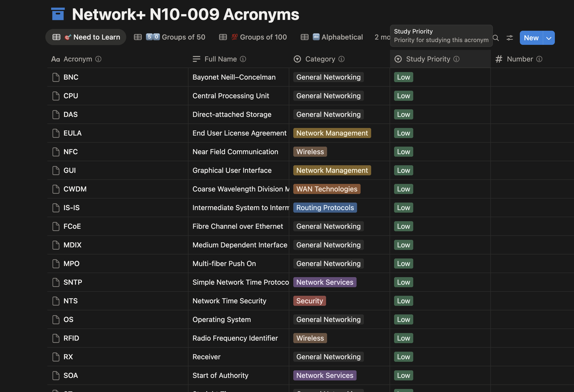Open the NFC row page icon

[x=56, y=152]
